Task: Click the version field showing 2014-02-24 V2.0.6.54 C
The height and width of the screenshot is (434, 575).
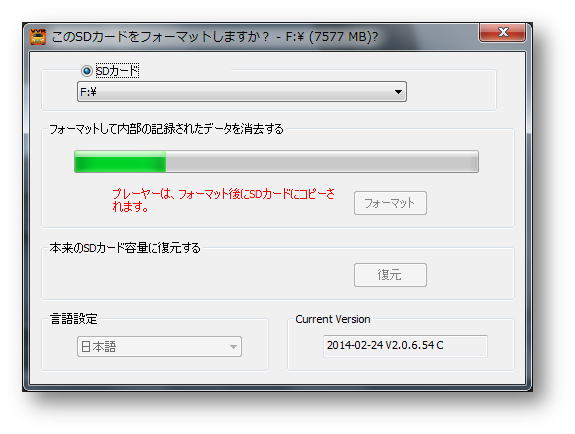Action: pos(405,346)
